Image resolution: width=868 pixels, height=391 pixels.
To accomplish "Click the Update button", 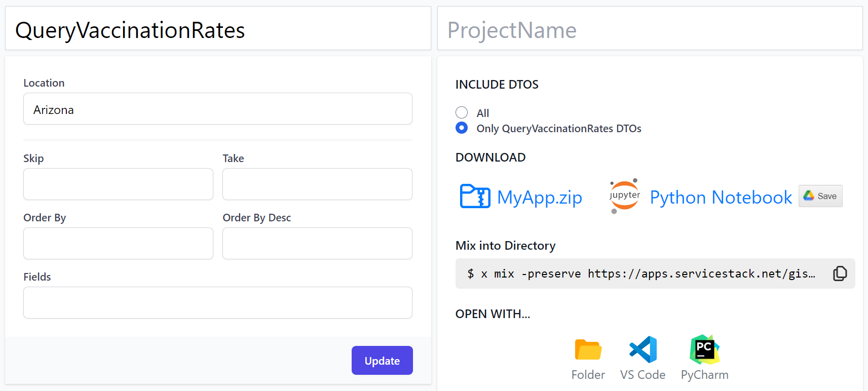I will pyautogui.click(x=382, y=361).
